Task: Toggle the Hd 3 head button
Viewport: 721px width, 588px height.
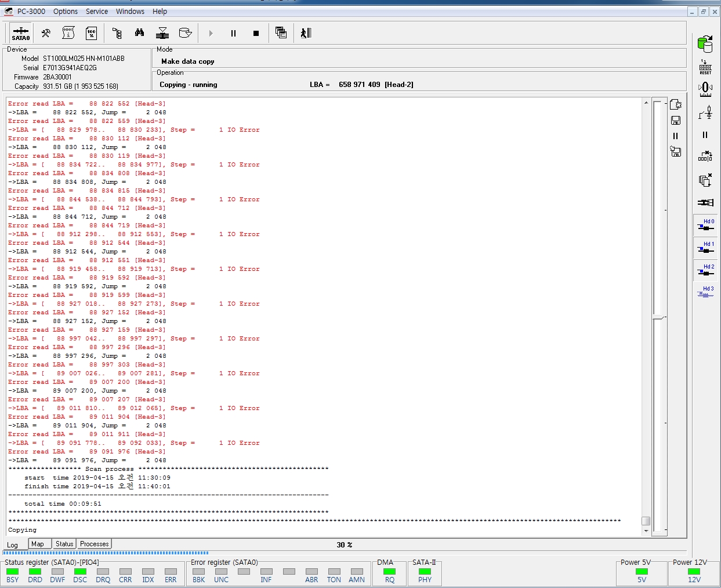Action: 705,292
